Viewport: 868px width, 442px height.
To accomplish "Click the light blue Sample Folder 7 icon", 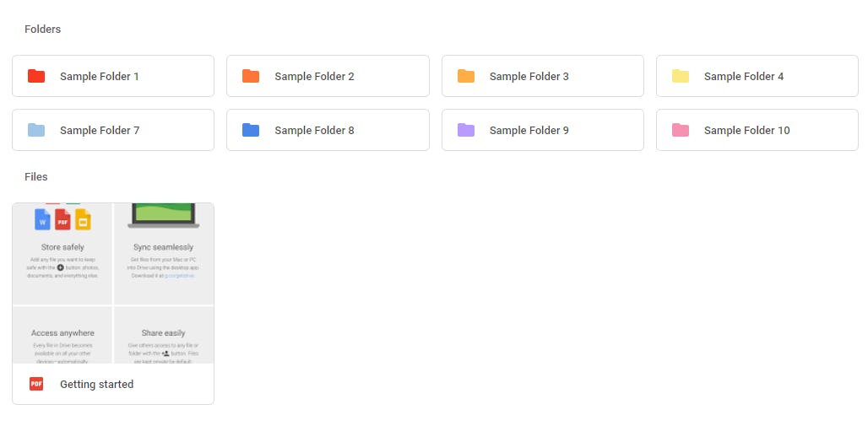I will pyautogui.click(x=36, y=130).
